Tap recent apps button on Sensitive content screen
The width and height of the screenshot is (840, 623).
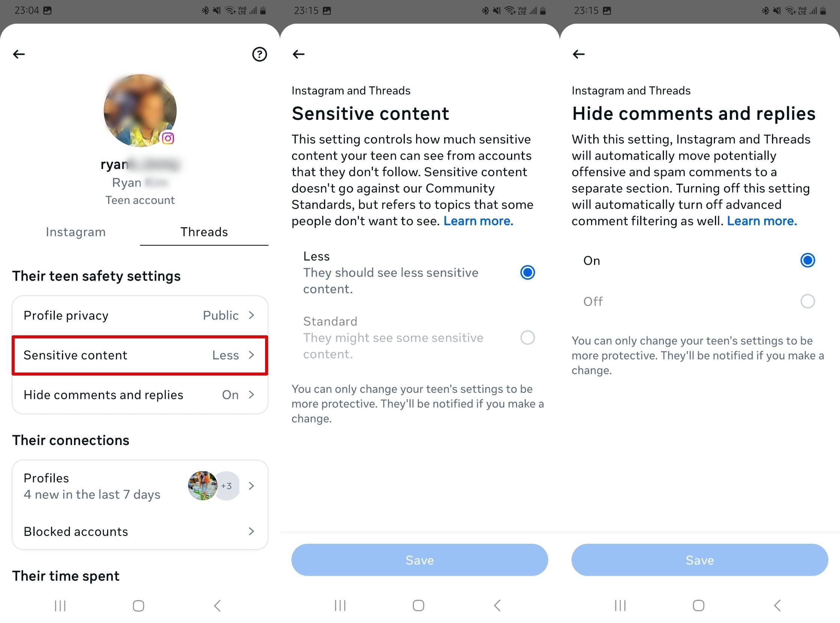(340, 606)
